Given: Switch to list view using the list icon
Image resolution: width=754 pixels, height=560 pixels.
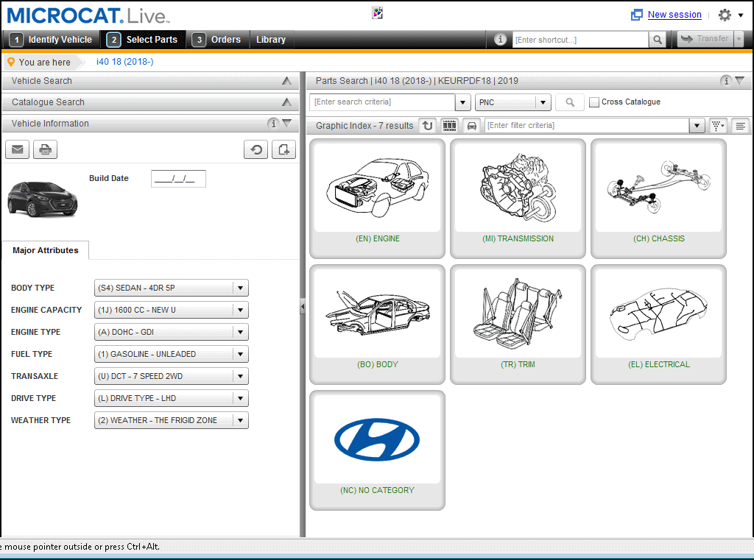Looking at the screenshot, I should 739,125.
